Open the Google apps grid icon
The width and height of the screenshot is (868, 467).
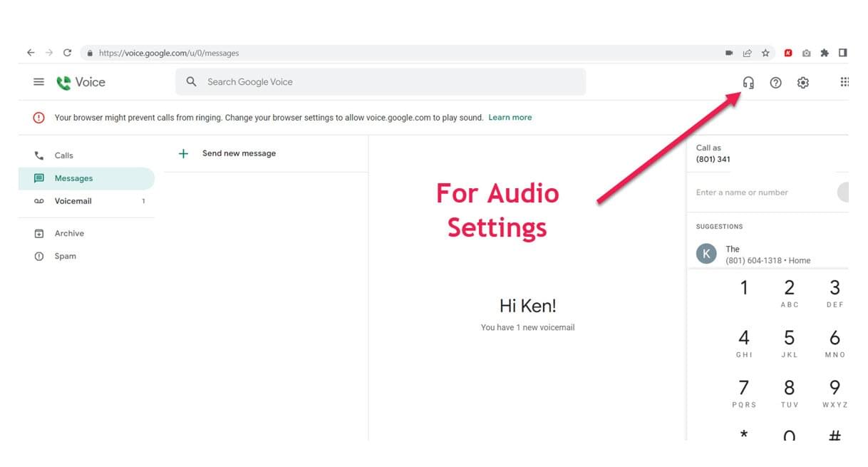point(844,83)
